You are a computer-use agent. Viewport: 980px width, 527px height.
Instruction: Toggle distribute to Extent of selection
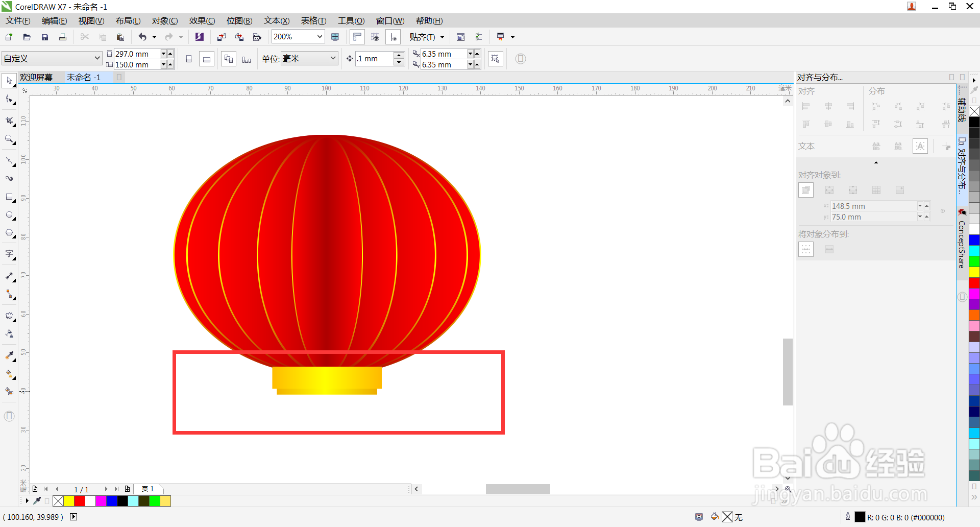point(806,249)
